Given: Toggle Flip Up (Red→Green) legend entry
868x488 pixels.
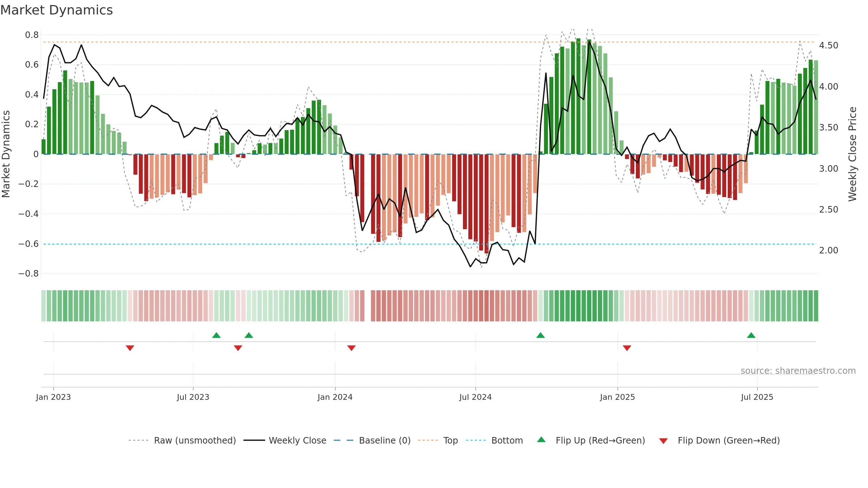Looking at the screenshot, I should pyautogui.click(x=591, y=440).
